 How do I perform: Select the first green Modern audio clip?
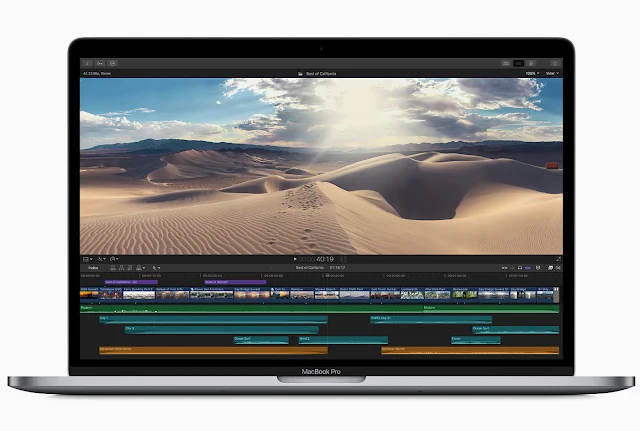(251, 309)
